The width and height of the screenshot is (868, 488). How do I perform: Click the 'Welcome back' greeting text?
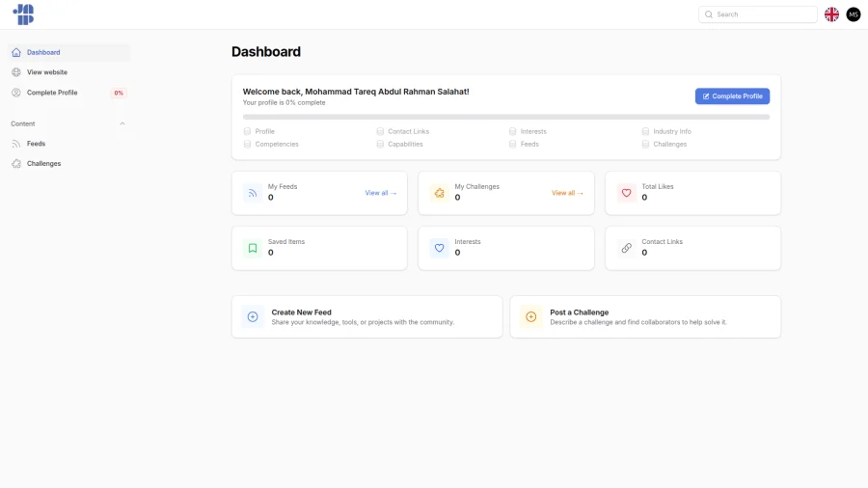tap(355, 92)
